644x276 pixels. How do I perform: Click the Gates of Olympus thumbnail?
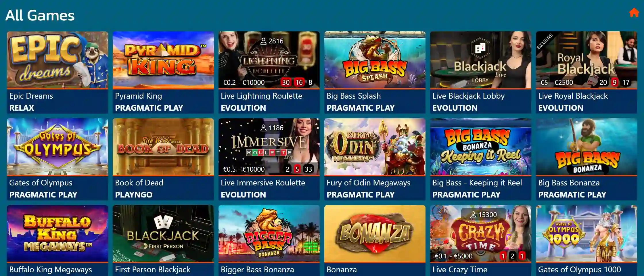(x=57, y=147)
